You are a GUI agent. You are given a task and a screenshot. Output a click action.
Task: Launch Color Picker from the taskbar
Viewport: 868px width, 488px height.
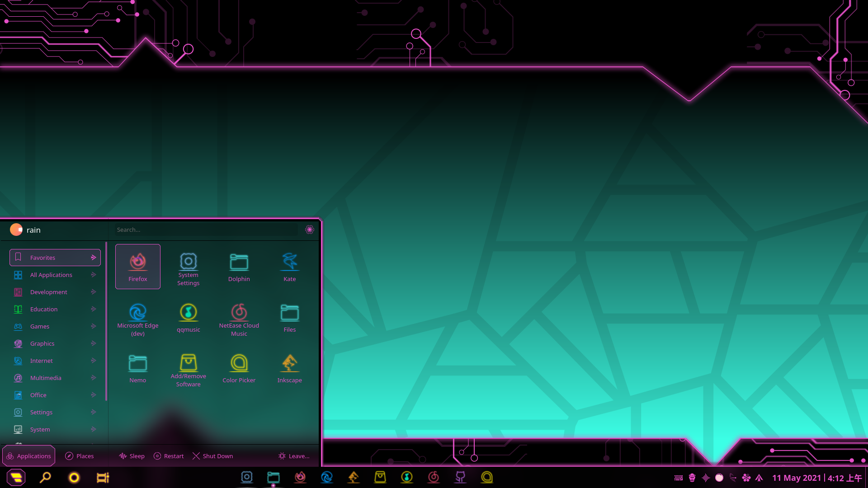tap(487, 477)
